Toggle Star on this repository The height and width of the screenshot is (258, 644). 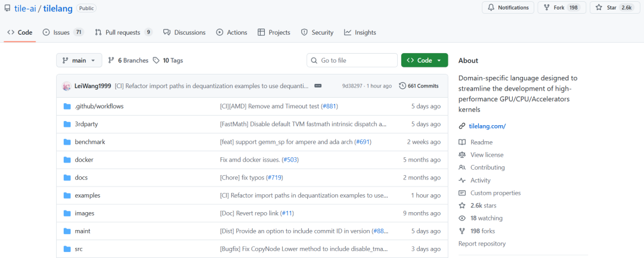click(x=613, y=8)
